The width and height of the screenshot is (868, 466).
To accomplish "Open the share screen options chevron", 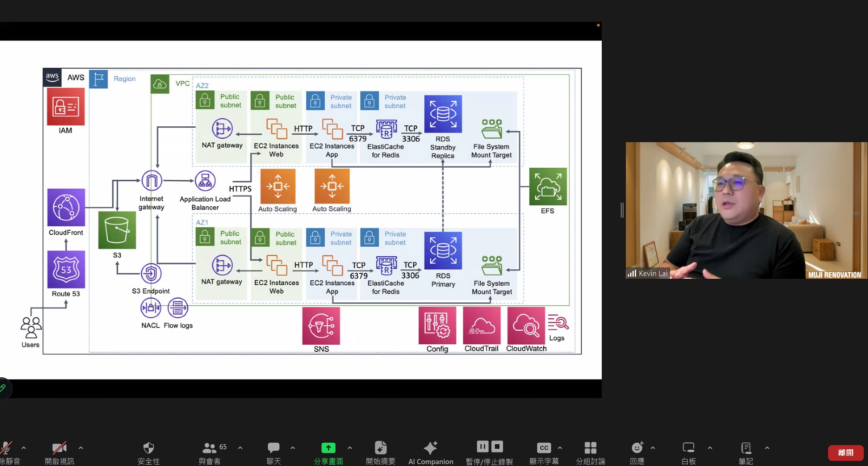I will (350, 448).
